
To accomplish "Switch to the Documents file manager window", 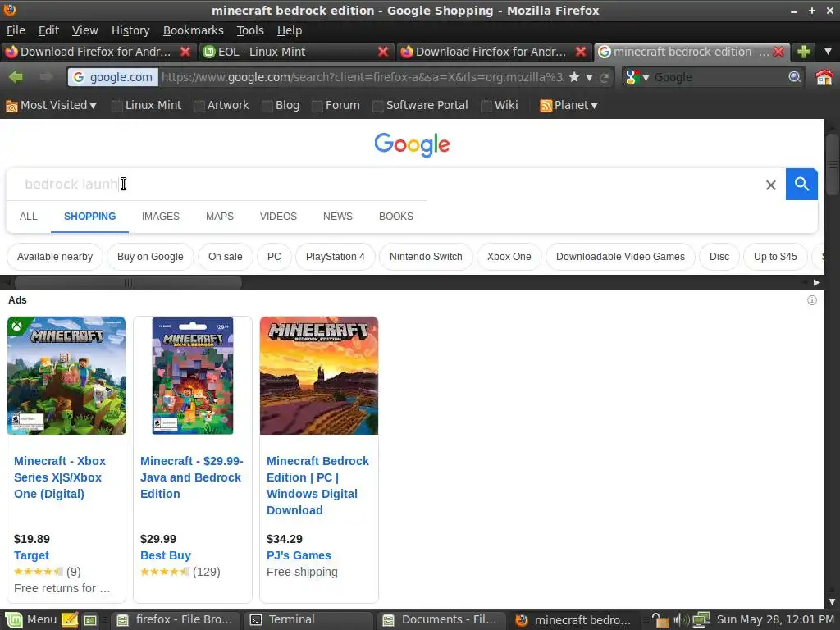I will click(x=441, y=620).
